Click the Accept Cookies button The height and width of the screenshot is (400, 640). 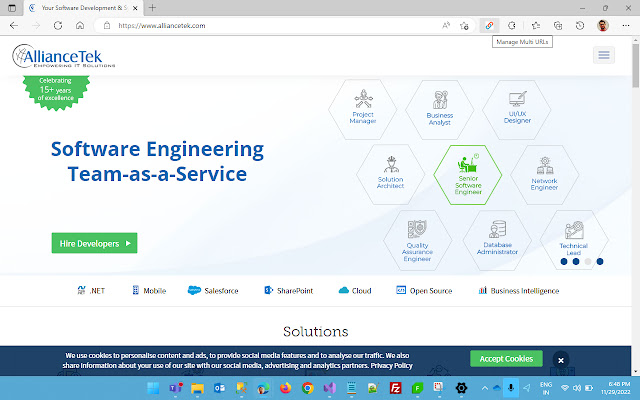tap(506, 359)
